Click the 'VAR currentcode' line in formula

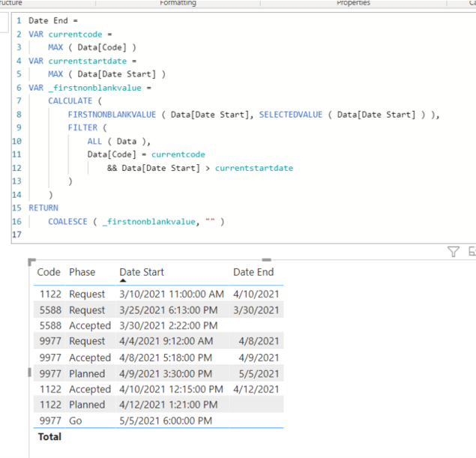[x=70, y=34]
